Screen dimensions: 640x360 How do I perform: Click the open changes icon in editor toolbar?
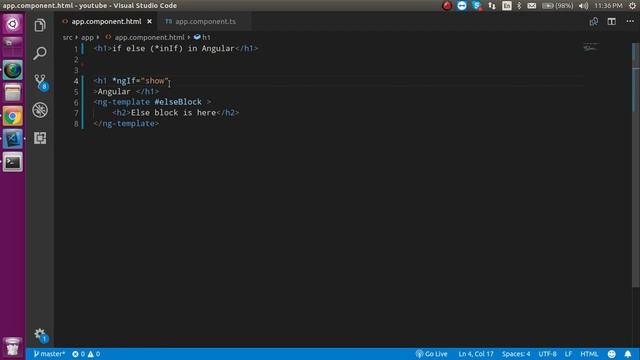(593, 22)
